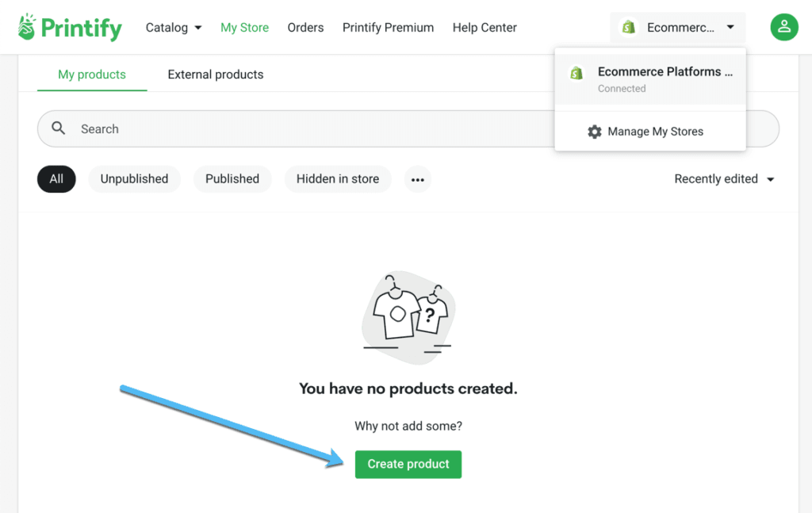Filter by Unpublished products
The image size is (812, 513).
(134, 179)
